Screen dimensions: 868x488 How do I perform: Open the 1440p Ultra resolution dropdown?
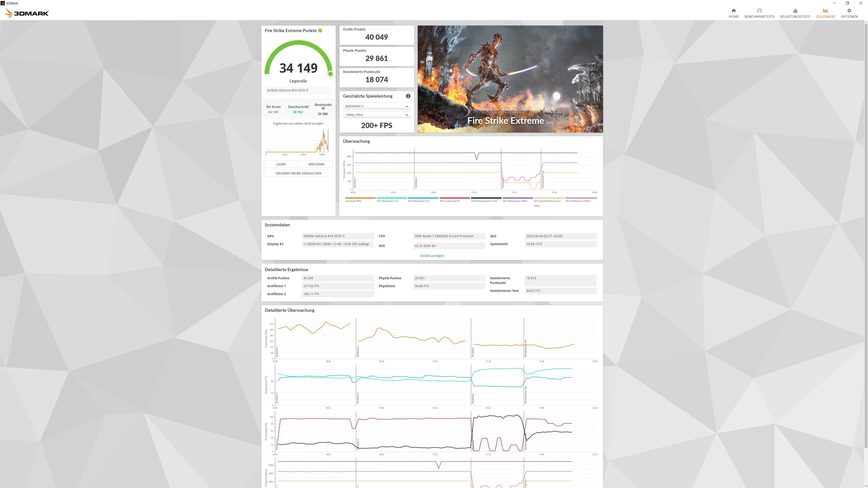click(376, 115)
